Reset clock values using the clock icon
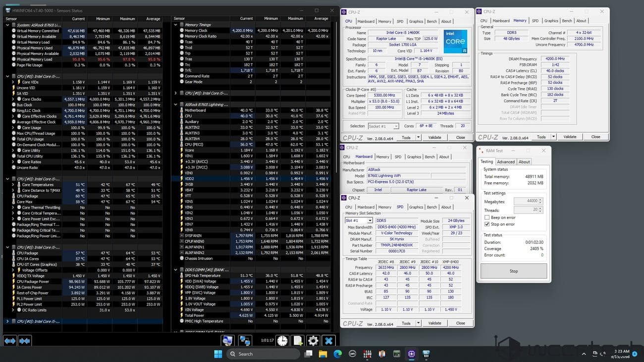 (x=282, y=340)
